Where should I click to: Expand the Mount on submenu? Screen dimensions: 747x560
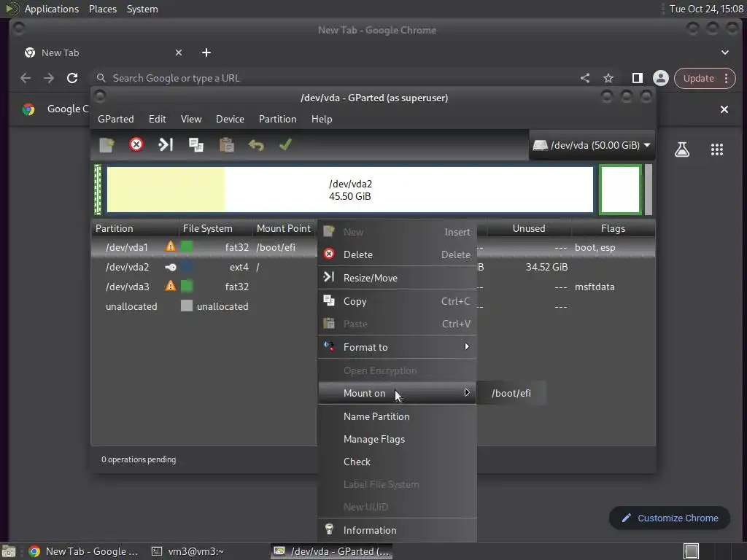[x=397, y=393]
